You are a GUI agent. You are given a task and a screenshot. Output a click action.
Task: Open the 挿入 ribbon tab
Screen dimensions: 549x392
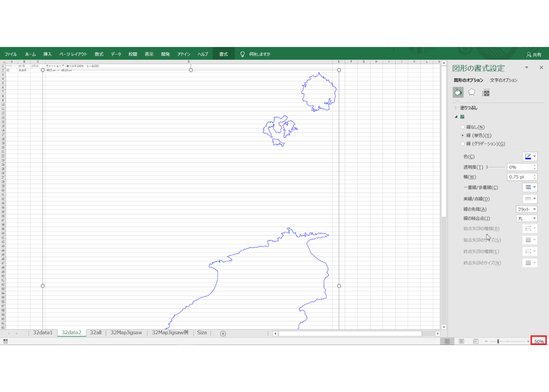click(48, 54)
